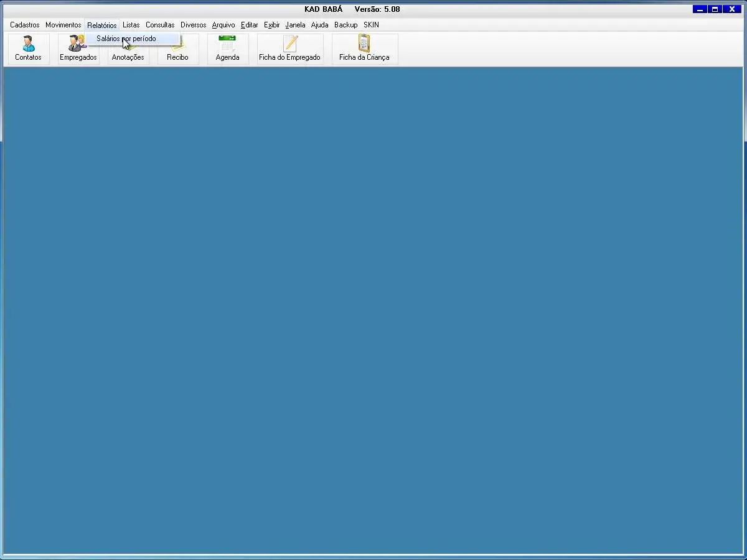747x560 pixels.
Task: Open the SKIN menu
Action: pos(371,25)
